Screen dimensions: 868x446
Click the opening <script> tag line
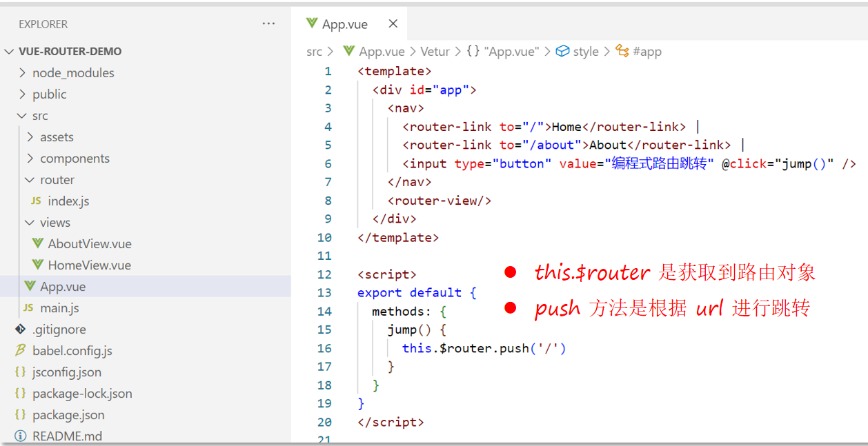[387, 274]
